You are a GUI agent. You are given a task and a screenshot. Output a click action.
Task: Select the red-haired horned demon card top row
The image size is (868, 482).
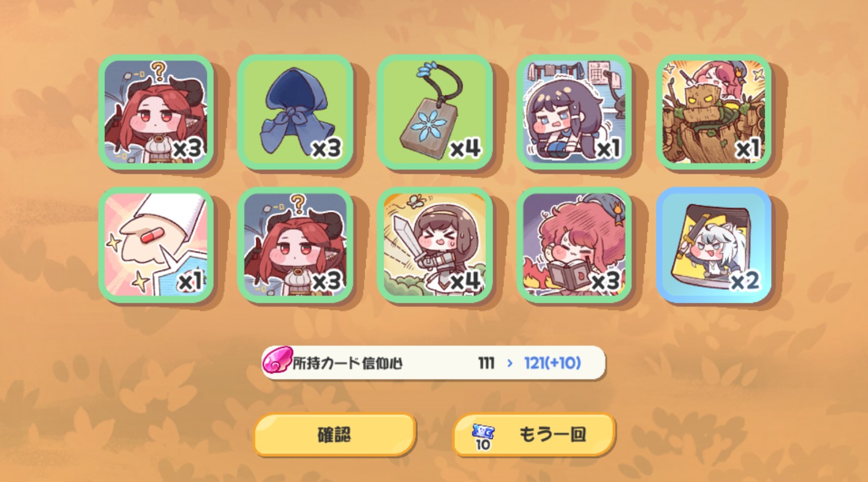[156, 112]
